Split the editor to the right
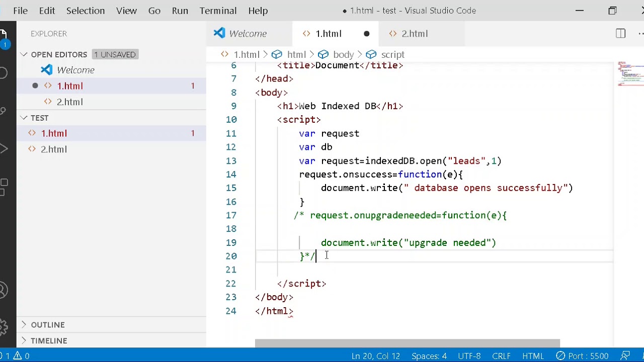 pyautogui.click(x=620, y=34)
